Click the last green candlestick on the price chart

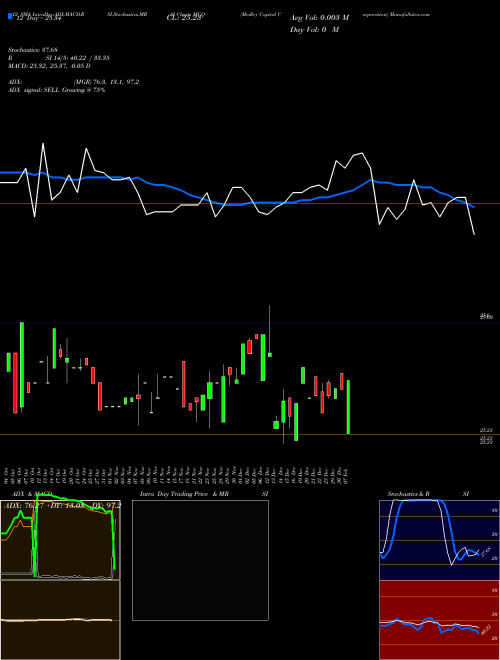348,407
